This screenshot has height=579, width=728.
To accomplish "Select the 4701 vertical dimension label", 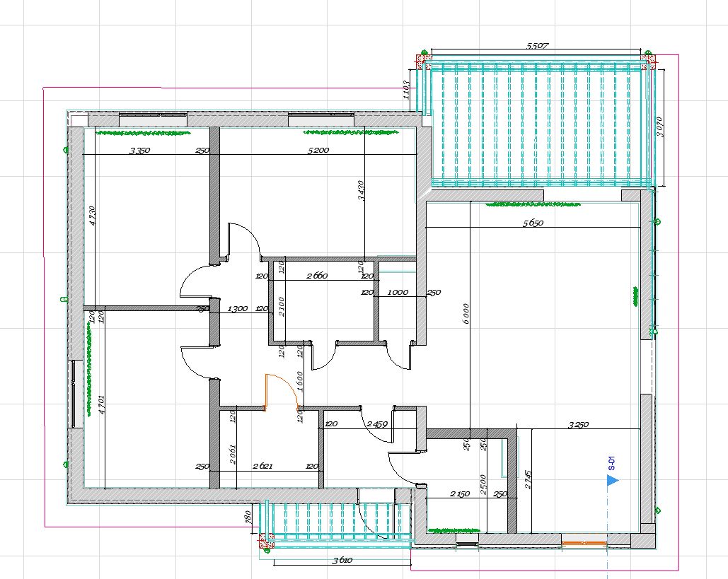I will click(102, 404).
